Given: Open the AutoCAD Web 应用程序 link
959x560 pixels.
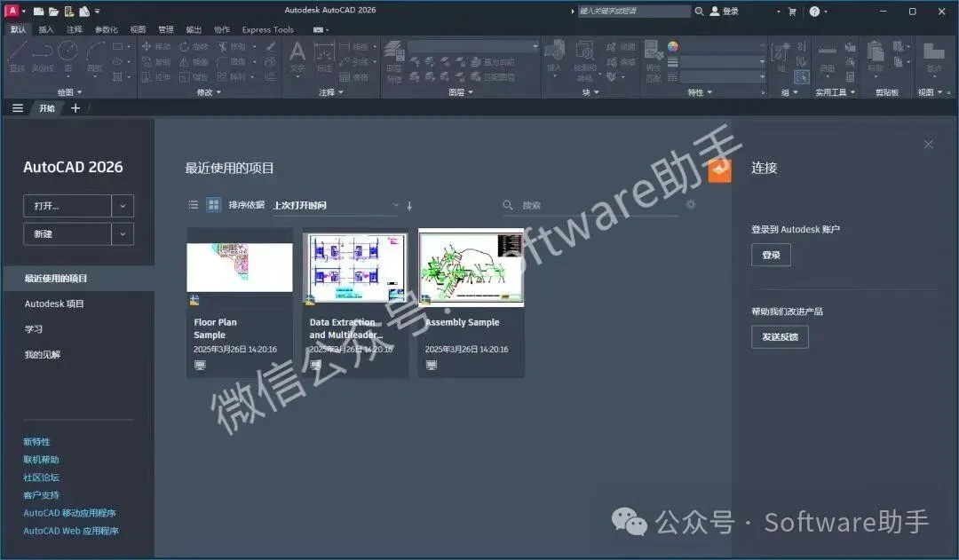Looking at the screenshot, I should coord(71,531).
